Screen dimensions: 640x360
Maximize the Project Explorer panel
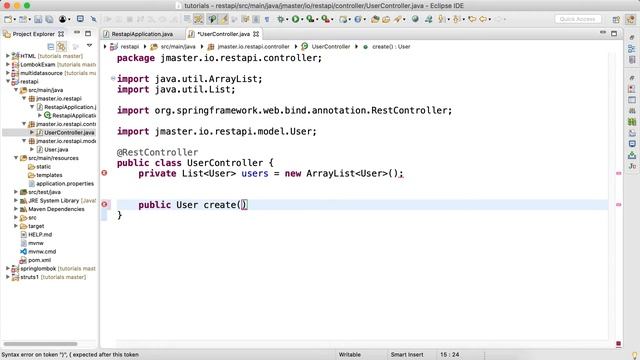(x=88, y=33)
